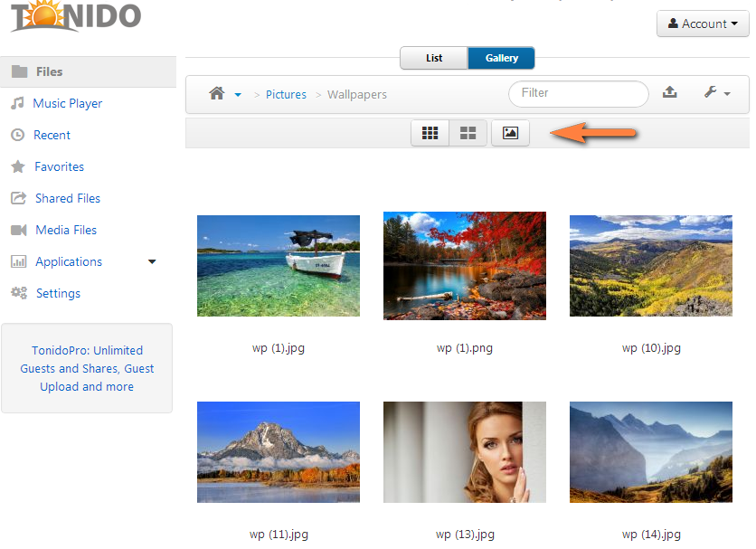Click the Recent clock icon
This screenshot has width=756, height=549.
(18, 135)
